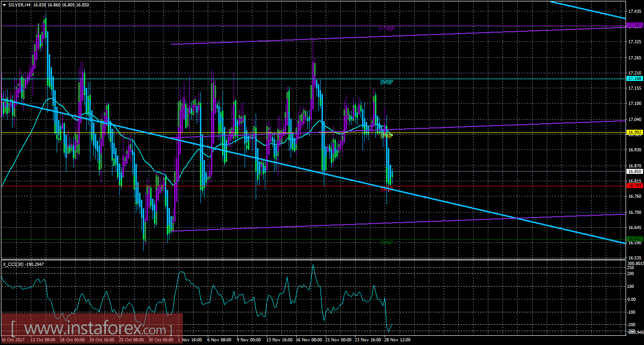The image size is (644, 345).
Task: Click the 21 Nov 00:00 time label
Action: 338,340
